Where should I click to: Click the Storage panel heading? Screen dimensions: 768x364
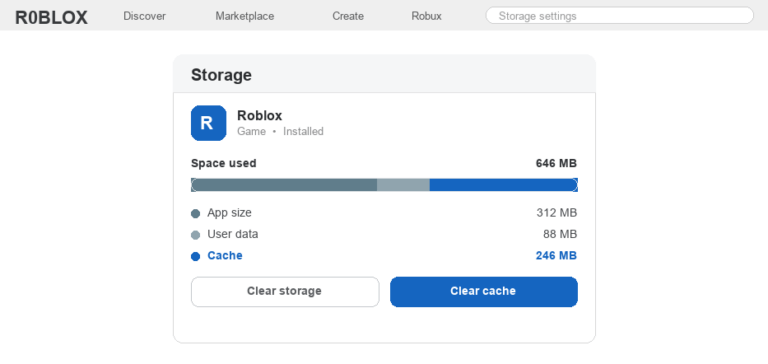[x=221, y=75]
